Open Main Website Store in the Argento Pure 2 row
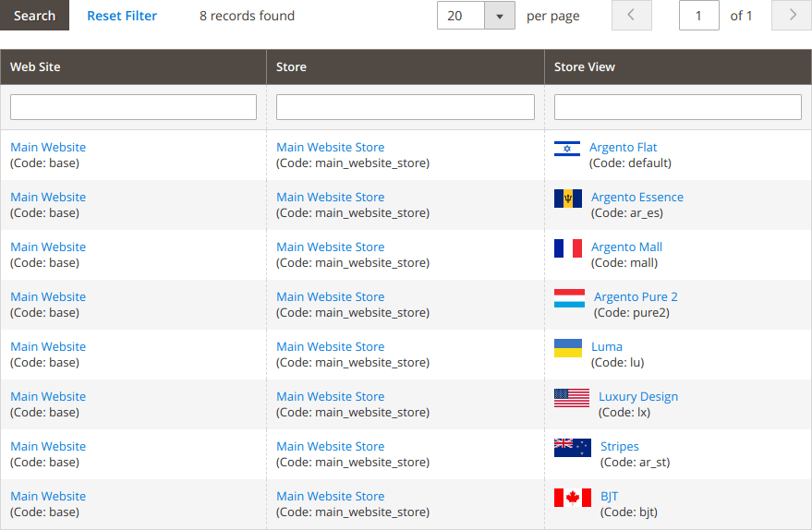The image size is (812, 530). point(331,297)
